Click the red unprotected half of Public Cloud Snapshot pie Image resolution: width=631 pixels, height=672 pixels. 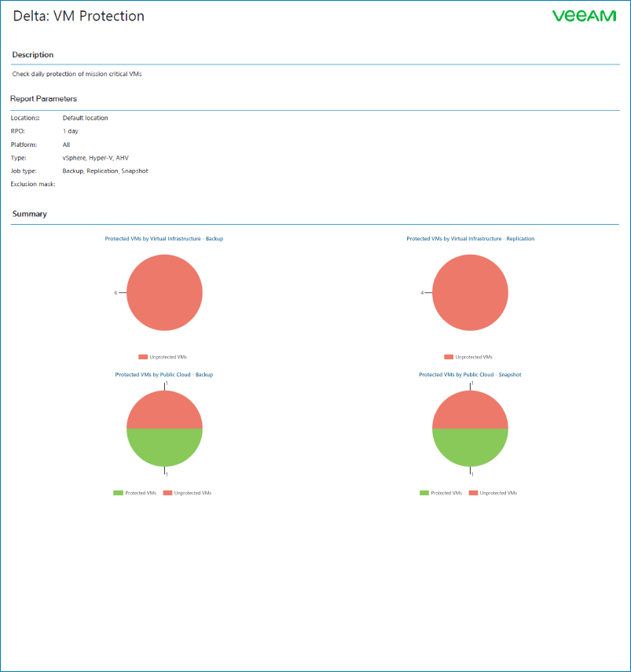471,411
